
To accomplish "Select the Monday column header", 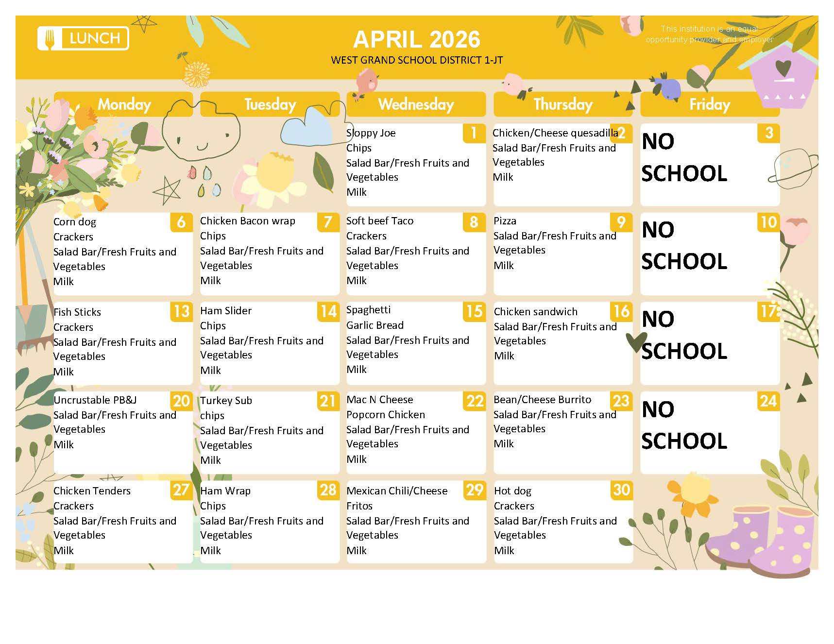I will (x=124, y=104).
